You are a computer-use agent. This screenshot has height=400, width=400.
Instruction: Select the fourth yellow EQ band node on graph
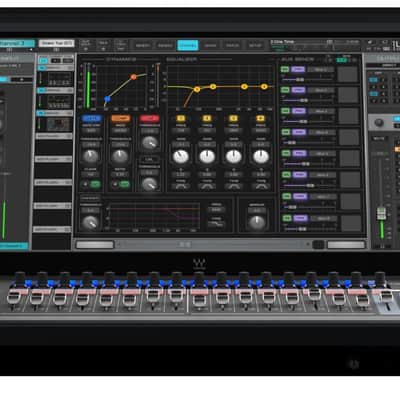coord(264,87)
